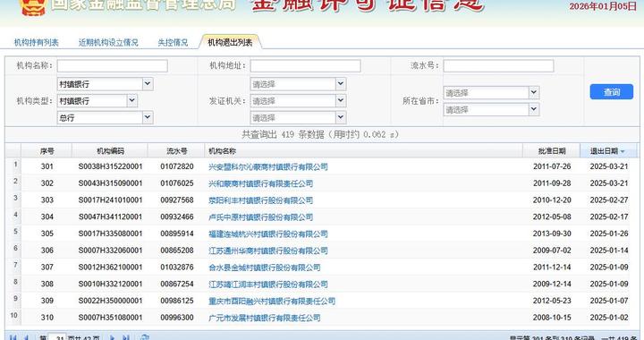The height and width of the screenshot is (340, 644).
Task: Expand the second 机构类型 dropdown
Action: pos(131,100)
